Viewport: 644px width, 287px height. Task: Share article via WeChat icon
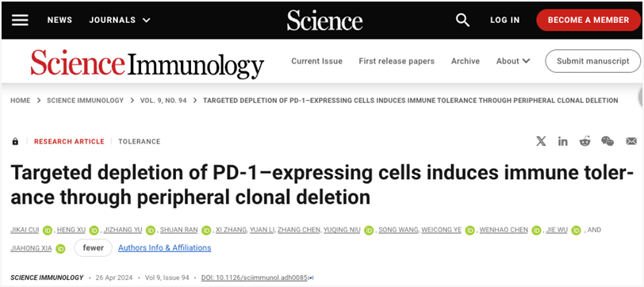pos(608,142)
